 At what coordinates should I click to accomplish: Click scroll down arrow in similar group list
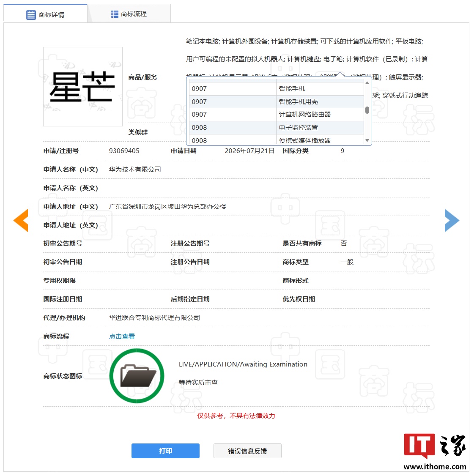pyautogui.click(x=367, y=140)
